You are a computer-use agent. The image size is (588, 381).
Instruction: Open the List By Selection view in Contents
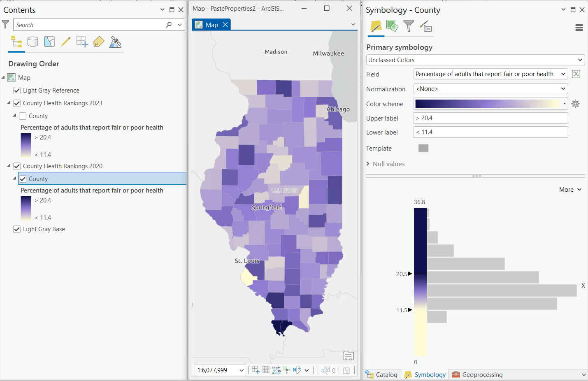click(49, 42)
